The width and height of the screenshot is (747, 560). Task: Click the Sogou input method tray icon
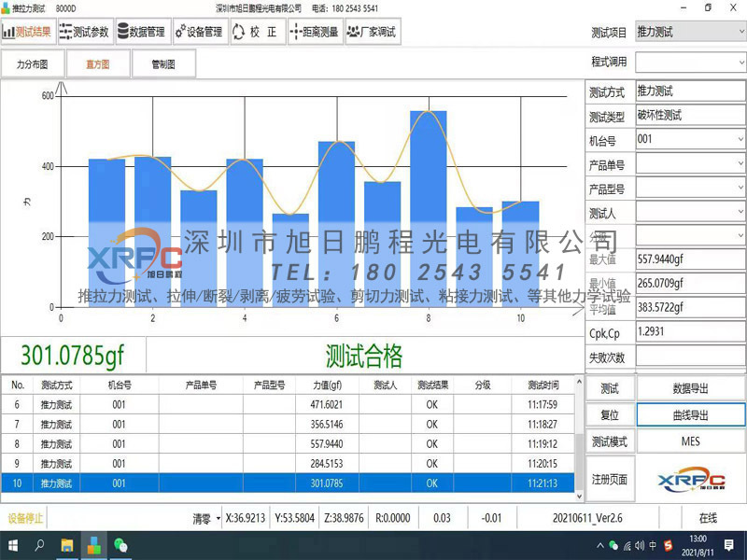coord(668,546)
